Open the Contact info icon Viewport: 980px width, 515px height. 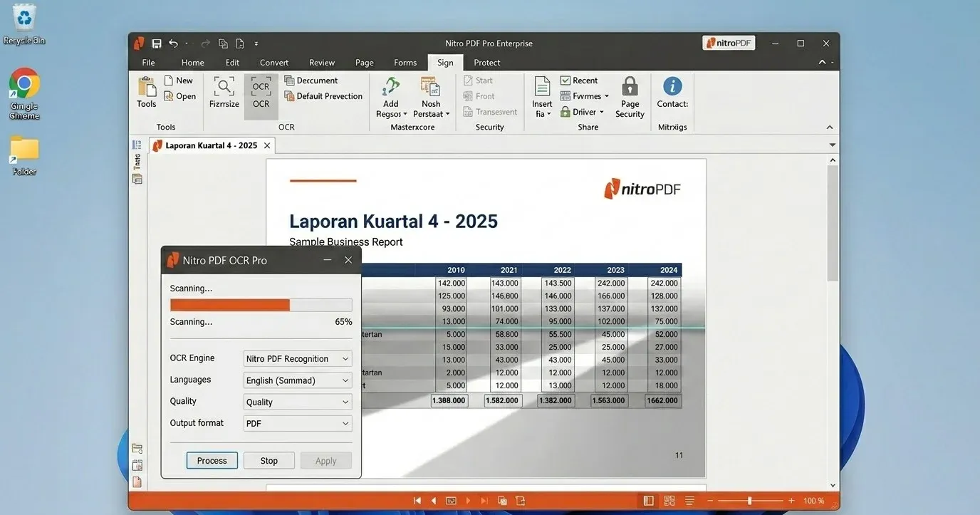click(x=672, y=86)
